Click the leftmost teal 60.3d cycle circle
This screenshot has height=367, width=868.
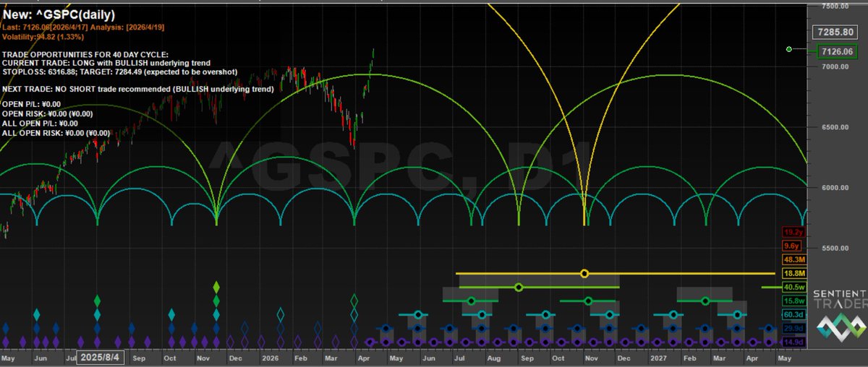tap(417, 314)
